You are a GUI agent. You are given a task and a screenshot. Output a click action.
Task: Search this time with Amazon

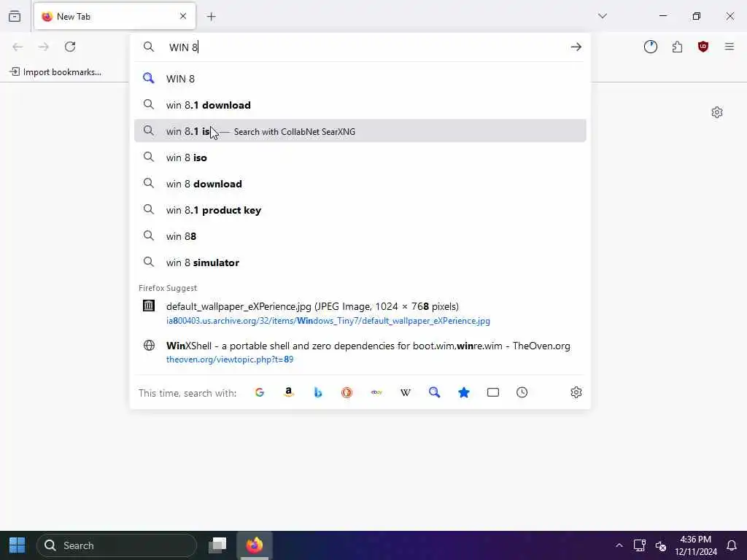[289, 392]
